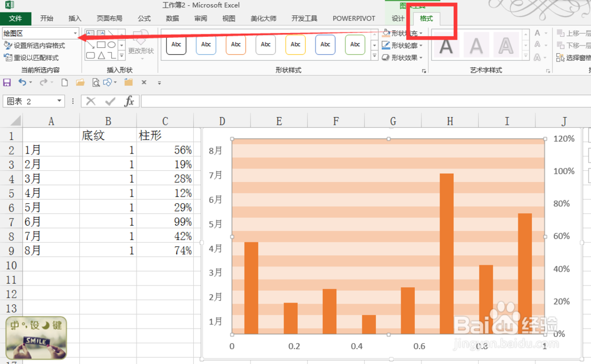Open the Name Box dropdown arrow
Viewport: 591px width, 364px height.
(59, 100)
